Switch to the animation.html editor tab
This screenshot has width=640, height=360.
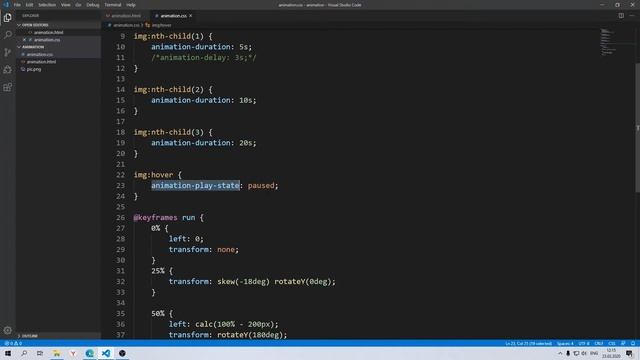click(x=126, y=16)
